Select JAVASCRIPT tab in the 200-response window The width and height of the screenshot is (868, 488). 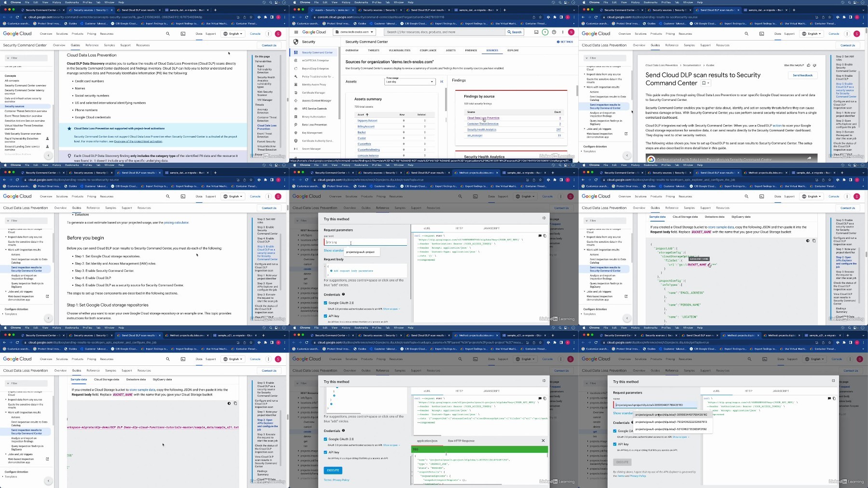click(491, 391)
